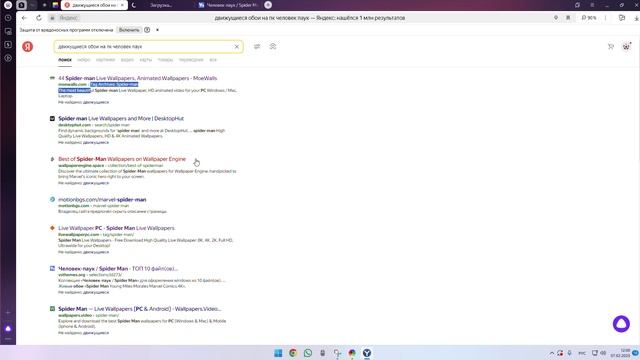The width and height of the screenshot is (640, 360).
Task: Click the icon right of the sliders icon
Action: point(273,47)
